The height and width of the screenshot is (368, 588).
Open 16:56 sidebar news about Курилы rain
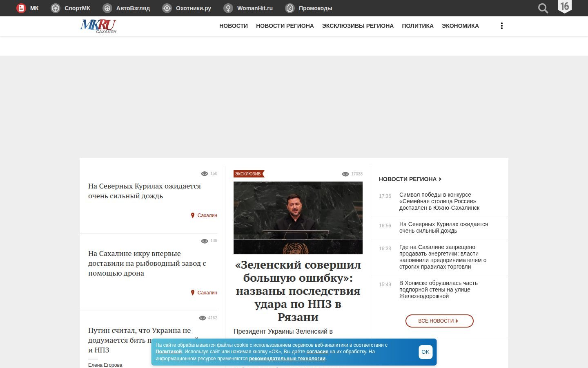click(x=443, y=227)
